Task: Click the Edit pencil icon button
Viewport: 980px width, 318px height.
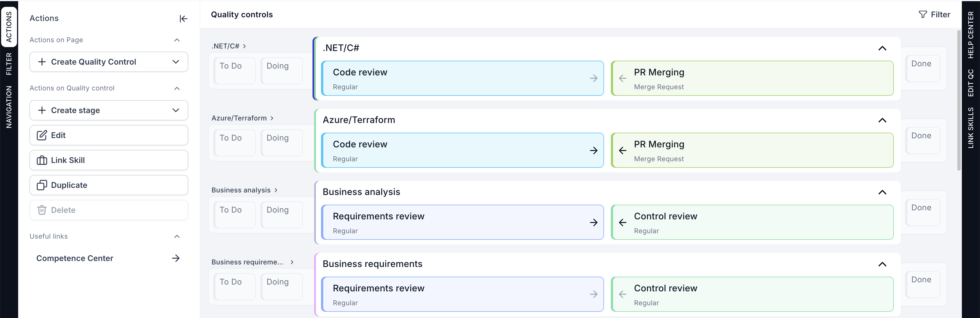Action: [x=42, y=135]
